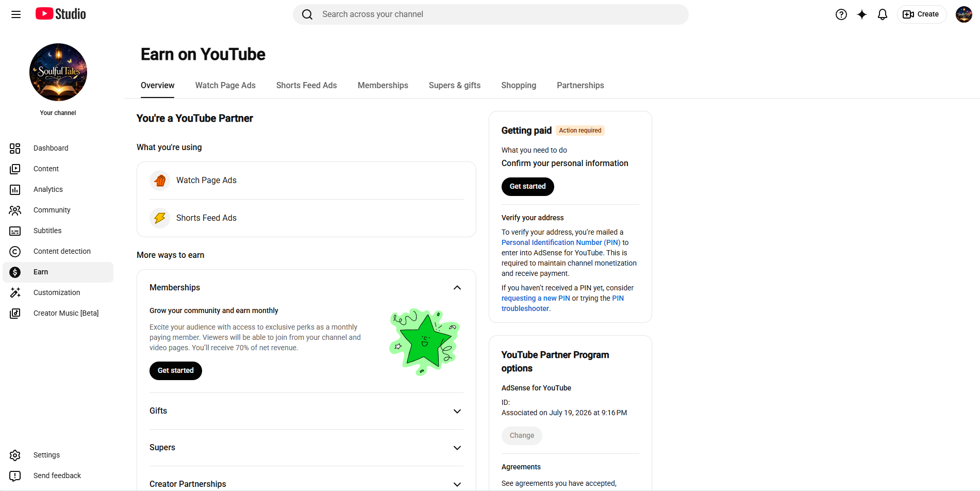Collapse the Memberships section chevron
Screen dimensions: 980x491
pyautogui.click(x=457, y=288)
